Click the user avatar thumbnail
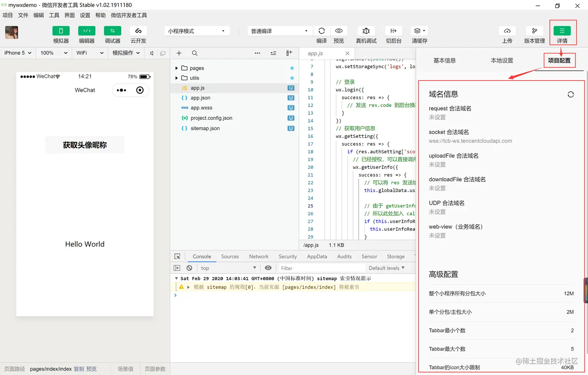The image size is (588, 375). pyautogui.click(x=12, y=32)
